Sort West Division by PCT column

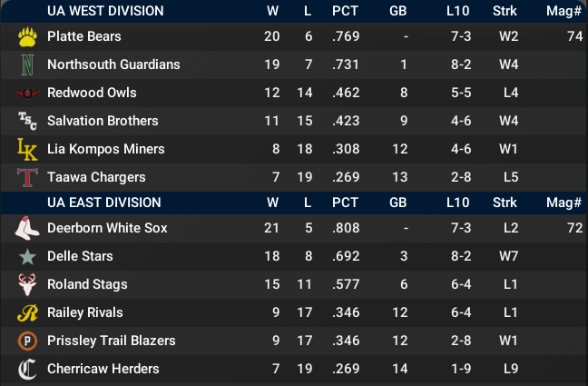[x=345, y=11]
